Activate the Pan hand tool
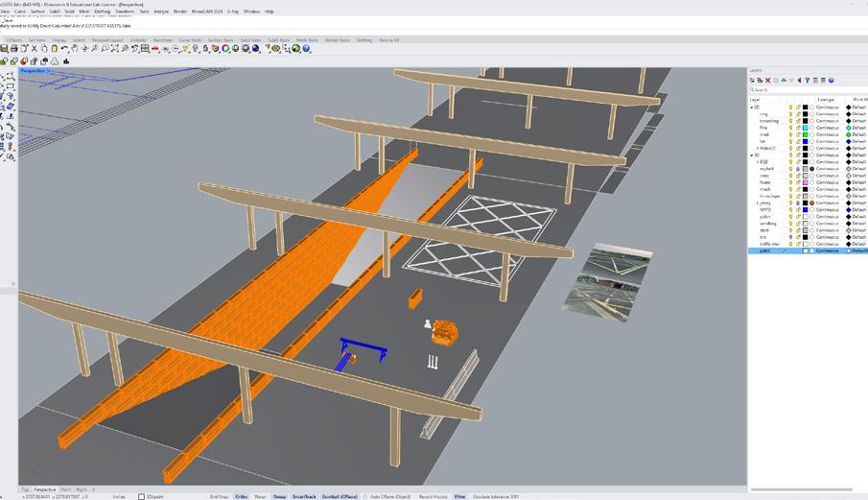The width and height of the screenshot is (868, 500). [x=74, y=49]
